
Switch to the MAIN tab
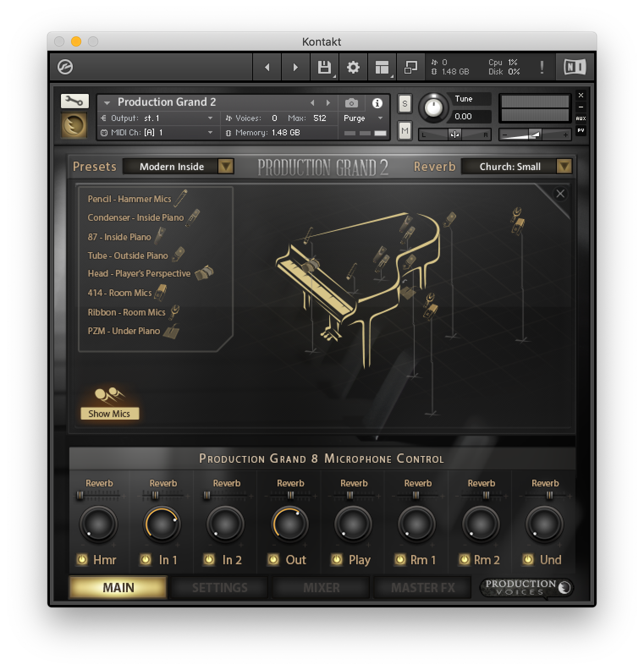pyautogui.click(x=118, y=588)
